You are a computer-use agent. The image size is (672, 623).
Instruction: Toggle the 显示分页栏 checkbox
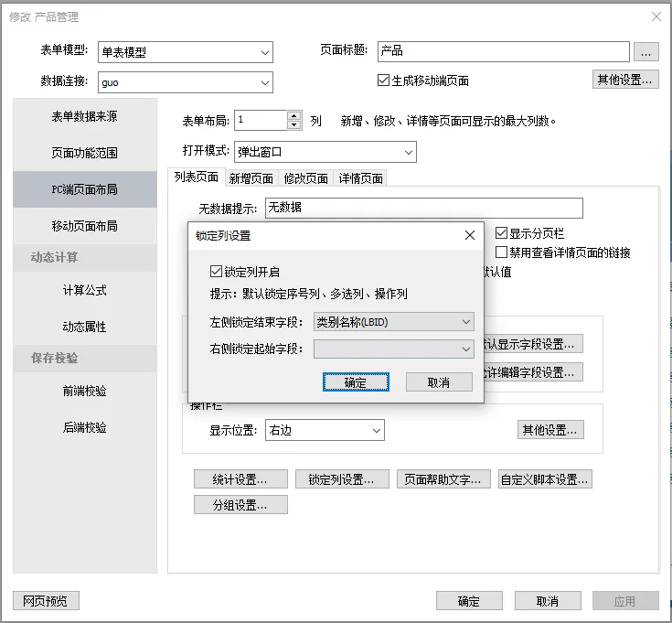click(501, 234)
